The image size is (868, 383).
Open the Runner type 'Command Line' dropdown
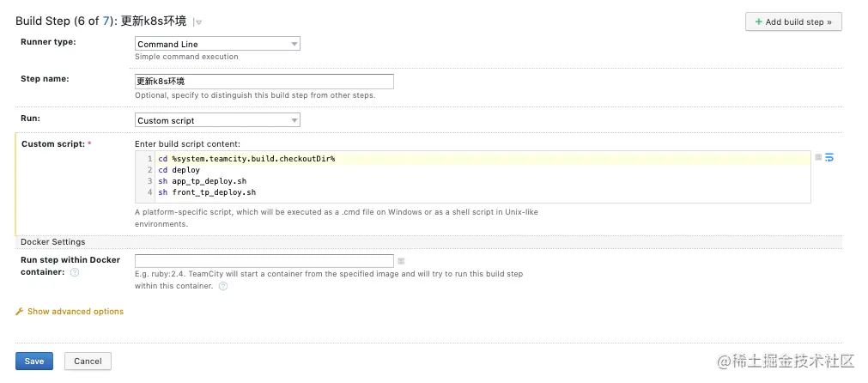pyautogui.click(x=217, y=44)
